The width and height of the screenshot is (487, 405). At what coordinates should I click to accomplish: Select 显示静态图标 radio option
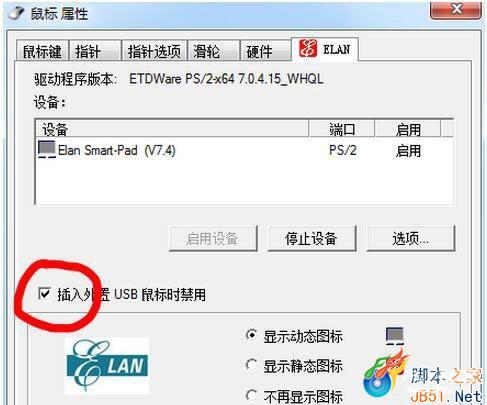point(252,365)
